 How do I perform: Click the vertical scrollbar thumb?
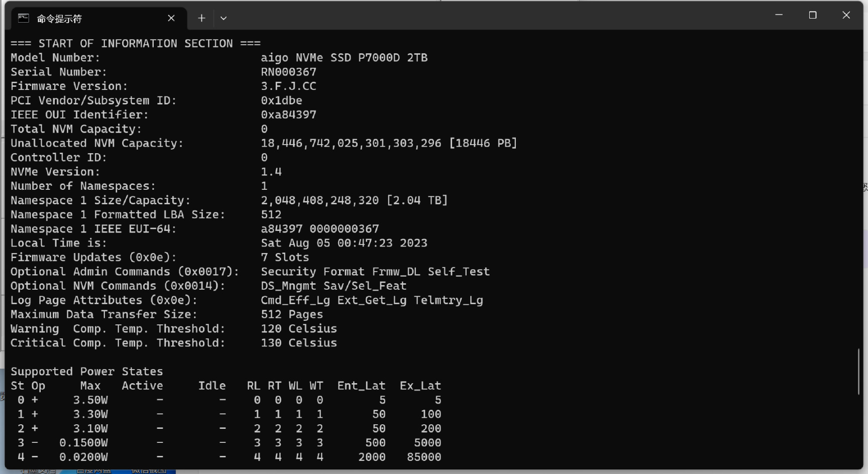[x=859, y=372]
